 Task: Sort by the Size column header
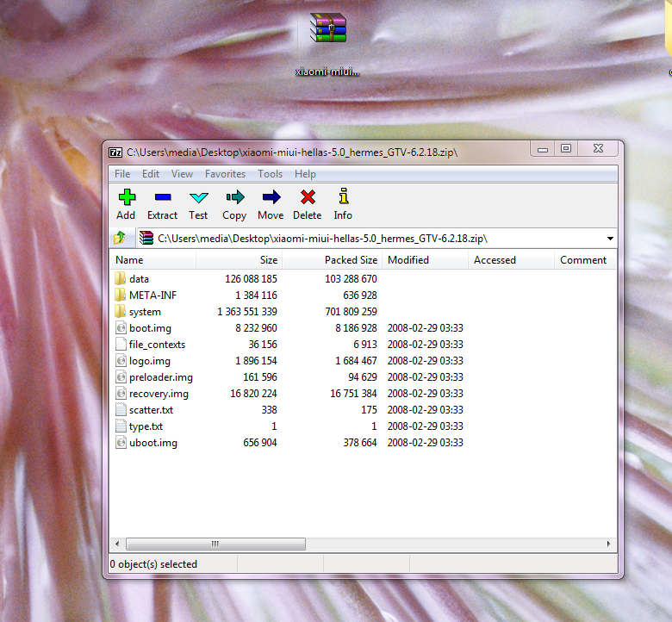pos(269,260)
